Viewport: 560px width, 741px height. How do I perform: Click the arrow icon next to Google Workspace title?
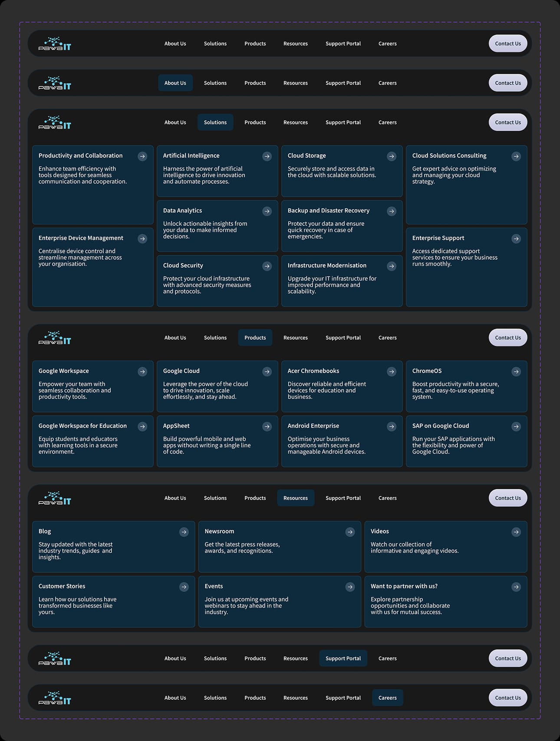(x=142, y=371)
